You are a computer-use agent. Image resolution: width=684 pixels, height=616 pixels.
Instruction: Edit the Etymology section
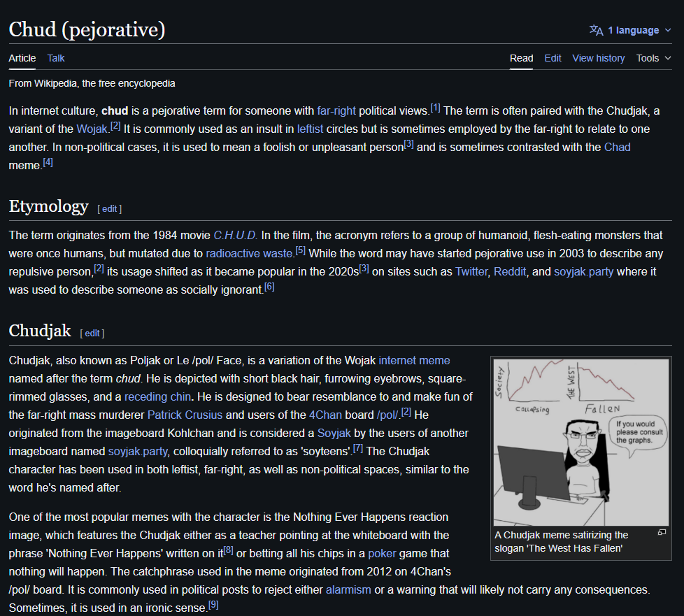tap(110, 208)
